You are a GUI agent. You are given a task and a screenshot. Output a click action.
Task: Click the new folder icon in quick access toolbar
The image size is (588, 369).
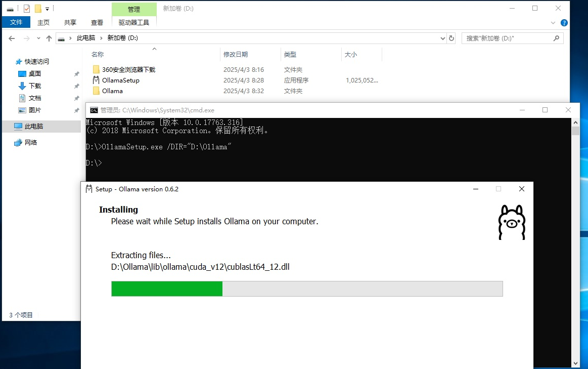pos(37,9)
